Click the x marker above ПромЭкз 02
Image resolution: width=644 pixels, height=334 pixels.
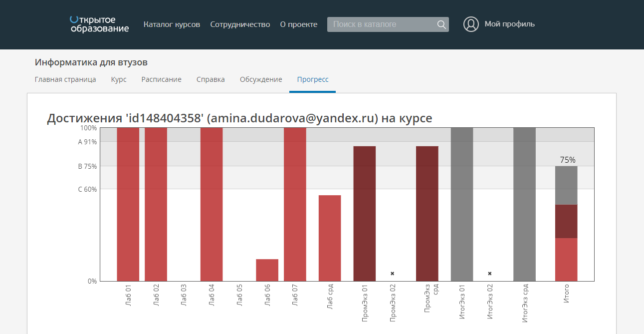pyautogui.click(x=393, y=274)
